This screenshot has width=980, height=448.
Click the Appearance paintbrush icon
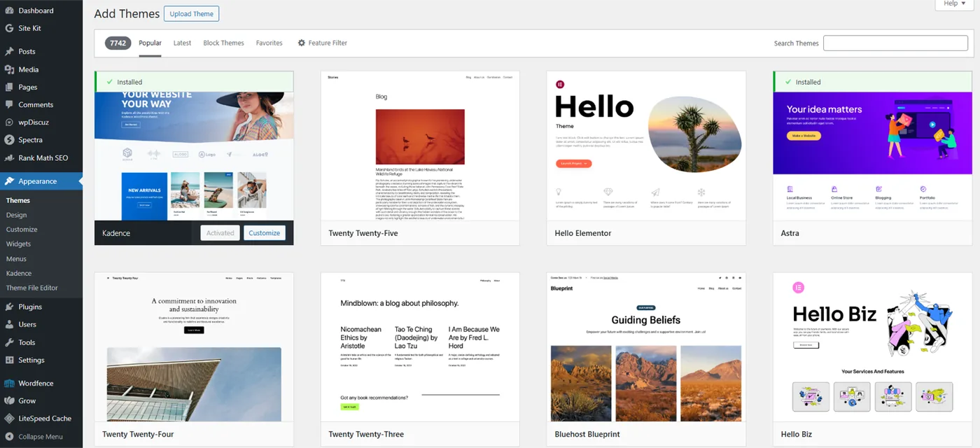9,181
